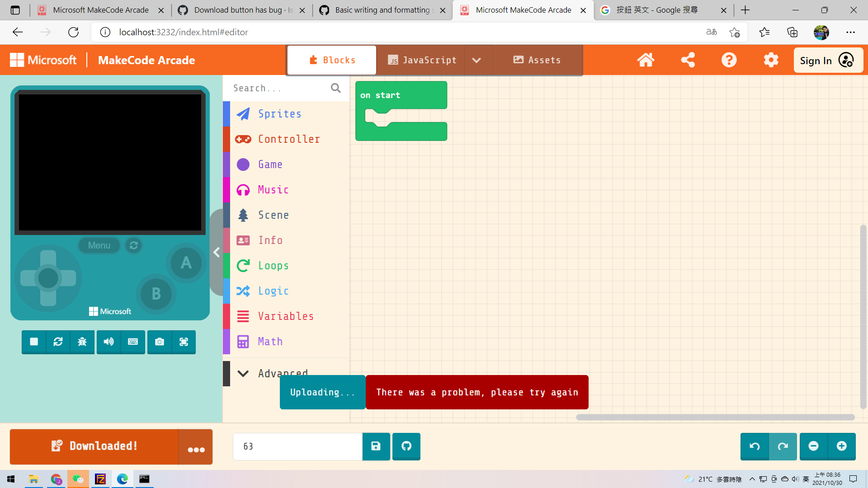Click the project name field showing 63
Screen dimensions: 868x488
297,446
